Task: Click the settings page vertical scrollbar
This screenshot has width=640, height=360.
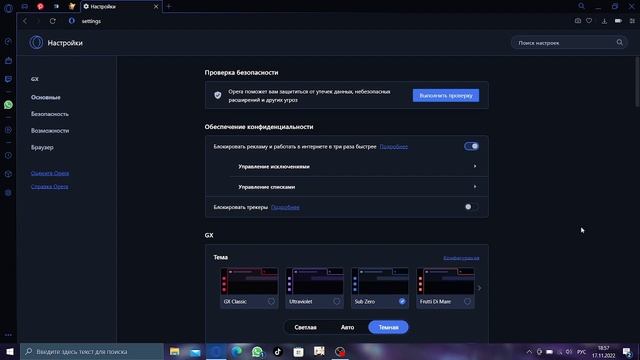Action: pyautogui.click(x=637, y=82)
